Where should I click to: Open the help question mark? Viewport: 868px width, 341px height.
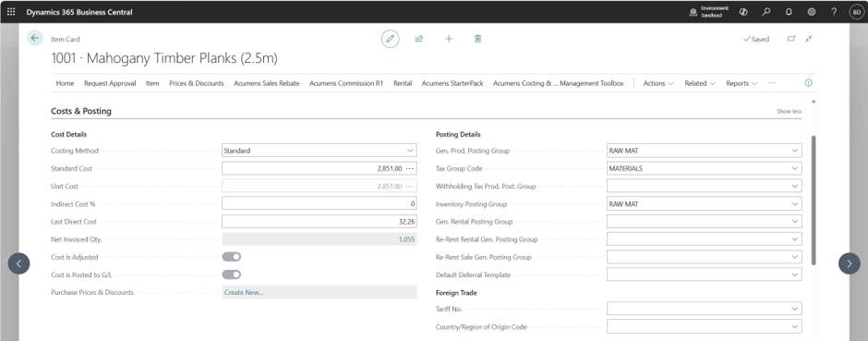(834, 12)
